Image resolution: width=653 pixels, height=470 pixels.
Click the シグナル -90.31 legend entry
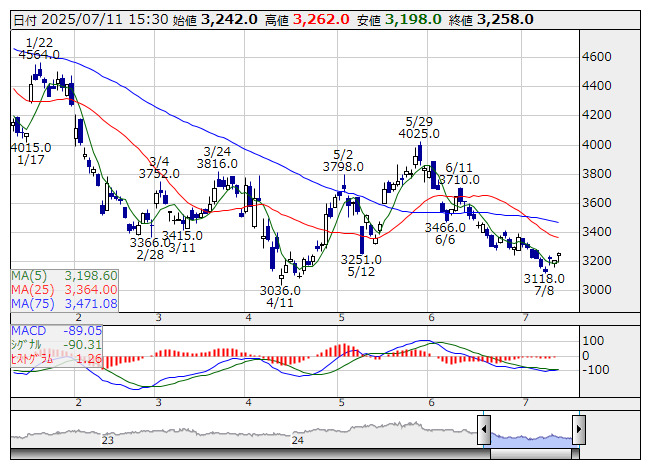click(x=57, y=345)
